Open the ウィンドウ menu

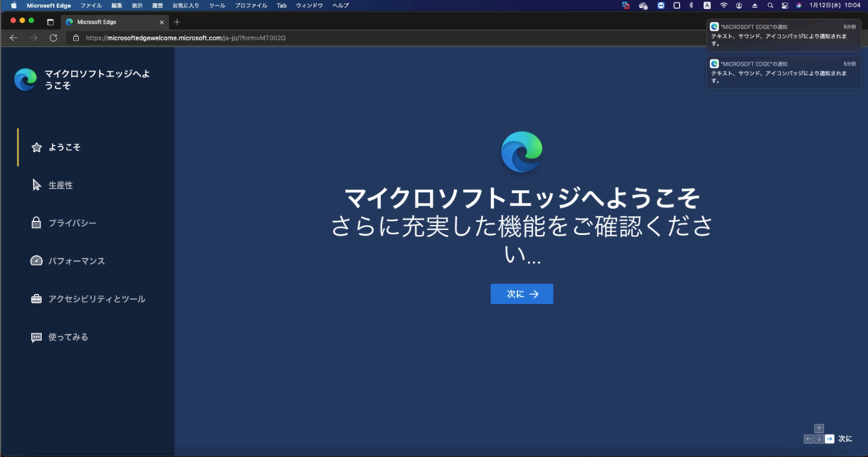pyautogui.click(x=309, y=5)
